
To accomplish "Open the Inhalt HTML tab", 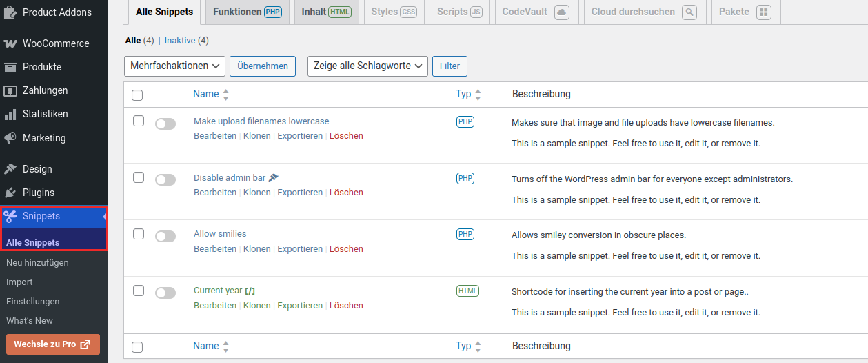I will click(326, 12).
